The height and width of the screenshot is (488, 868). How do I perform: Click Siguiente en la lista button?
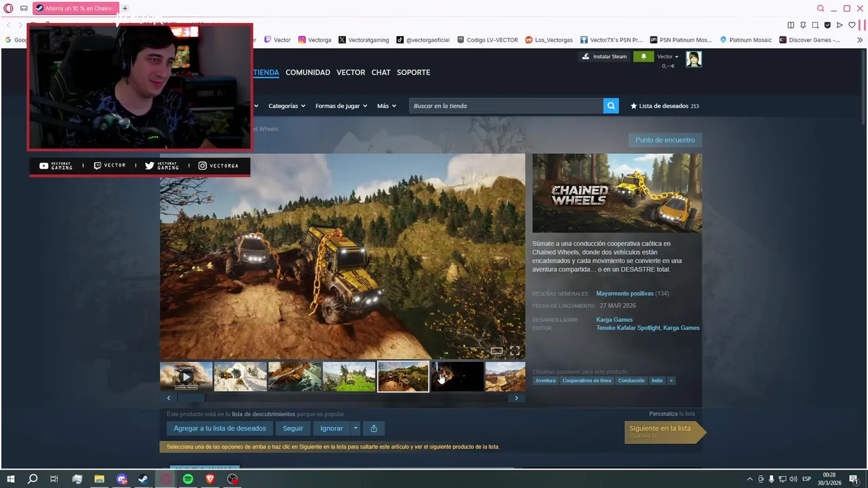pos(665,432)
